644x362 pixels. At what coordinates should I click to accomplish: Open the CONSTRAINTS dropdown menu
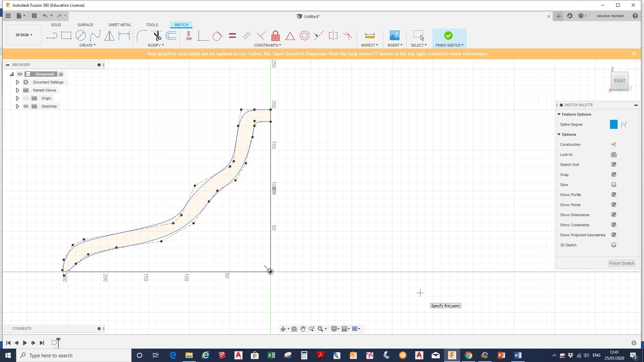point(267,45)
